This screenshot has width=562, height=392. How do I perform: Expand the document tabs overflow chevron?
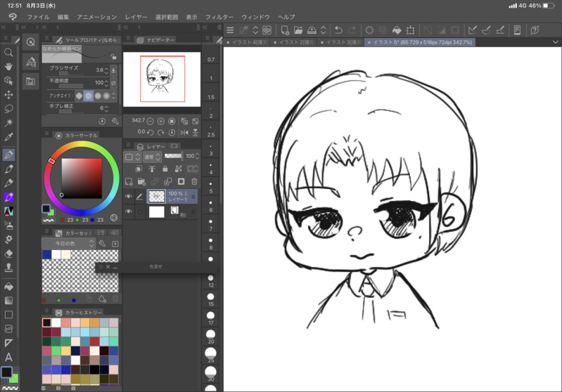[x=555, y=42]
